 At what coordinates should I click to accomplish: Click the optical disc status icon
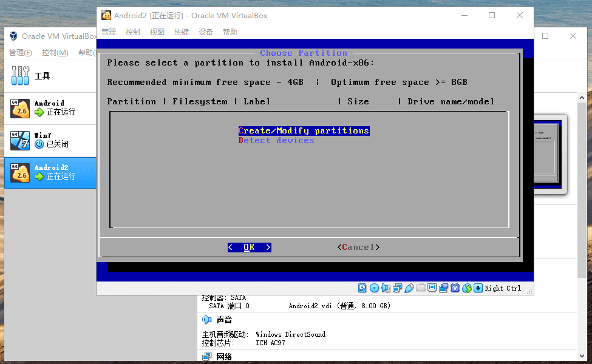[374, 288]
